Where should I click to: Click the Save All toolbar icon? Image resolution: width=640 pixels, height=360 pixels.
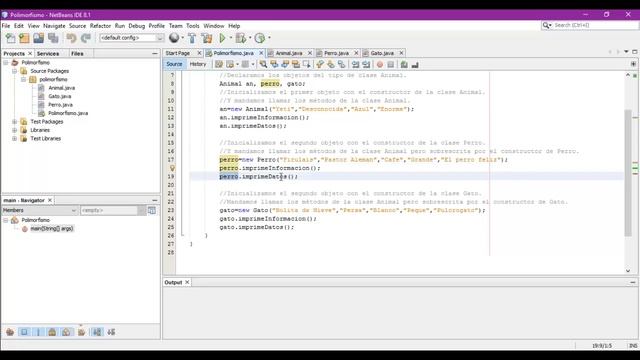[53, 38]
